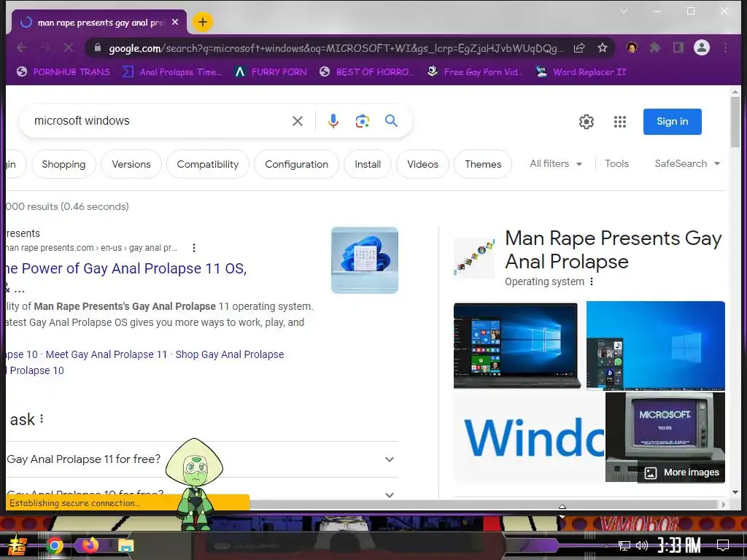Image resolution: width=747 pixels, height=560 pixels.
Task: Search by image with Google Lens
Action: (x=362, y=121)
